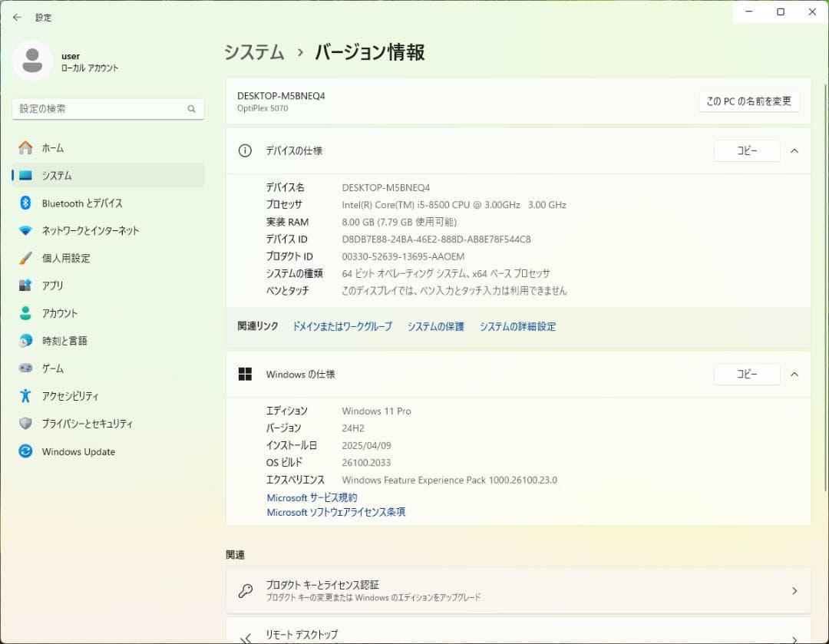829x644 pixels.
Task: Click the Bluetooth icon in the sidebar
Action: 25,203
